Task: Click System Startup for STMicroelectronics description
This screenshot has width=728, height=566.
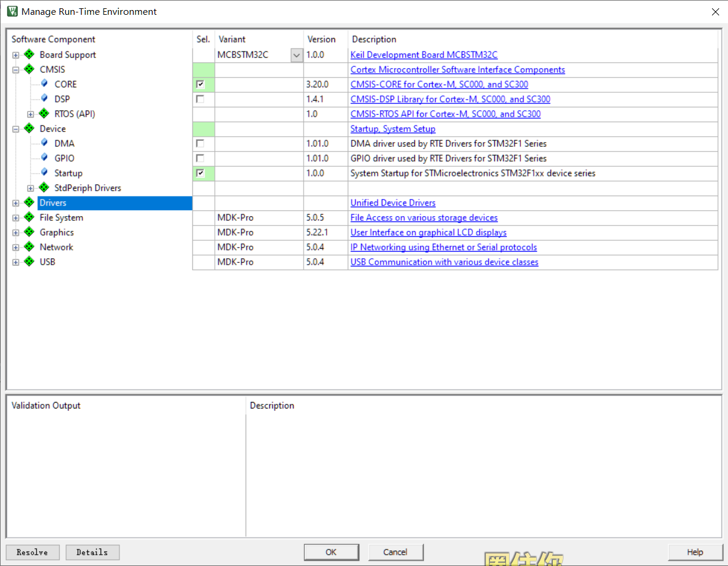Action: tap(473, 173)
